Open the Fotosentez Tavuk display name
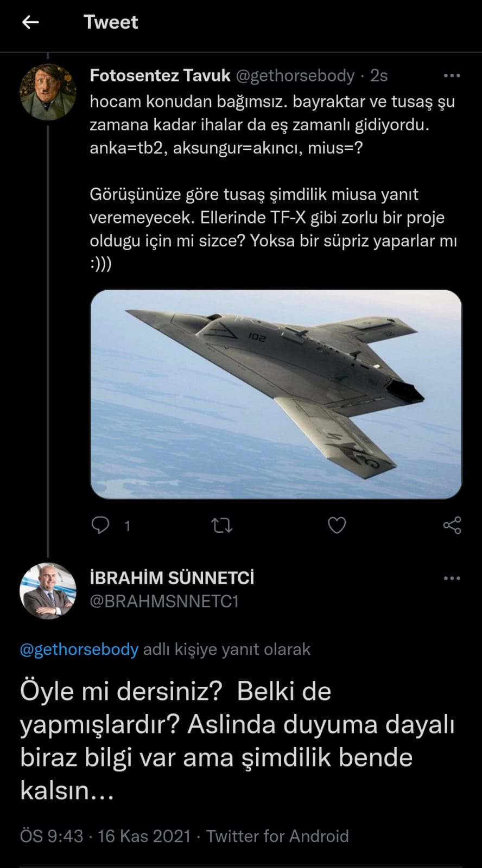Screen dimensions: 482x868 160,75
